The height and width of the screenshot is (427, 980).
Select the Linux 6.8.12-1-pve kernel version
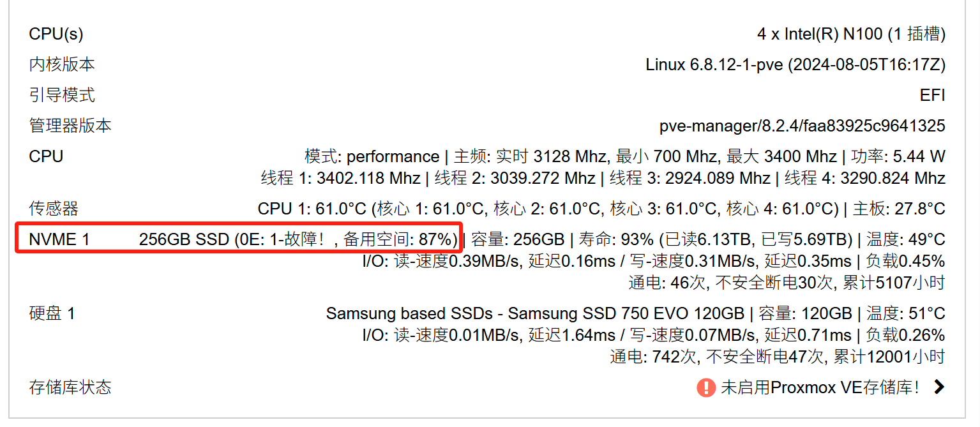tap(795, 64)
